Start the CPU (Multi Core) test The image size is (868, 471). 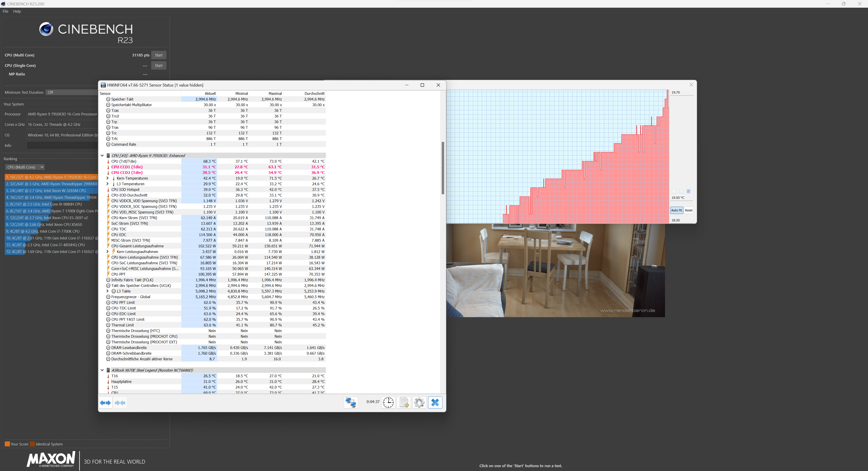(x=158, y=55)
